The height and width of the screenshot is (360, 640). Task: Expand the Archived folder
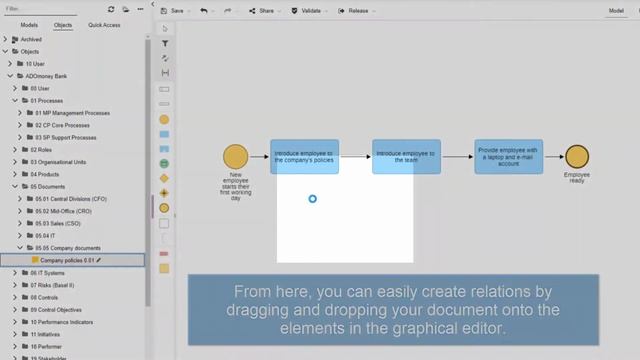point(5,39)
